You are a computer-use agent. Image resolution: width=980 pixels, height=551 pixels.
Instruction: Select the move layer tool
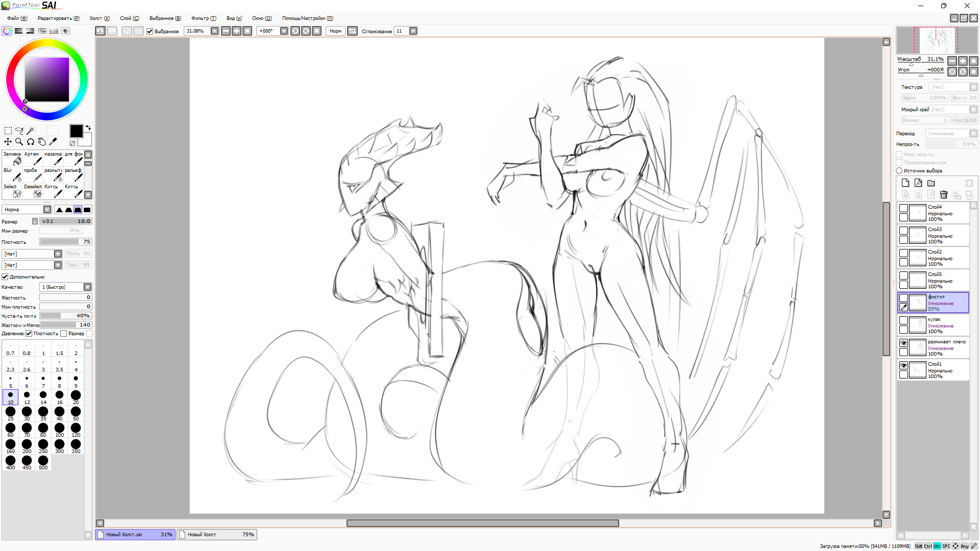pos(8,142)
